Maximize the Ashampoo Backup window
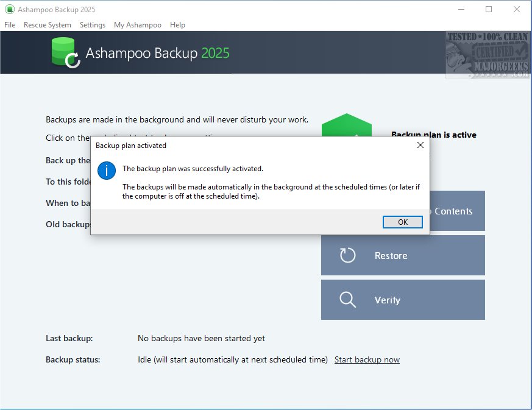 tap(489, 10)
